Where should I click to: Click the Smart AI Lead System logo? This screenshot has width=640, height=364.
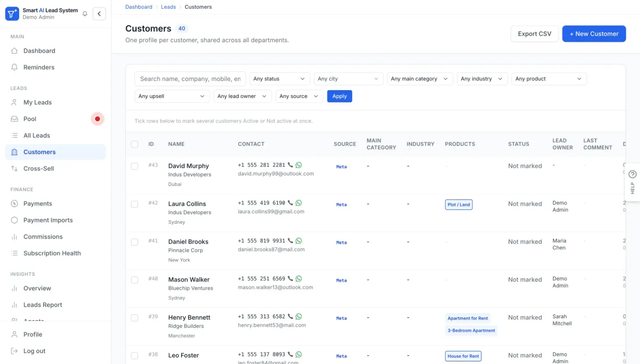click(x=12, y=14)
